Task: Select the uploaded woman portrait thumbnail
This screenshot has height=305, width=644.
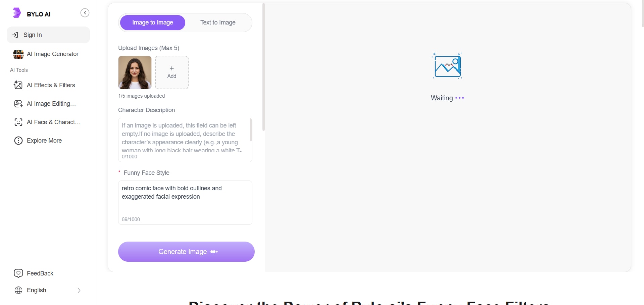Action: pos(135,72)
